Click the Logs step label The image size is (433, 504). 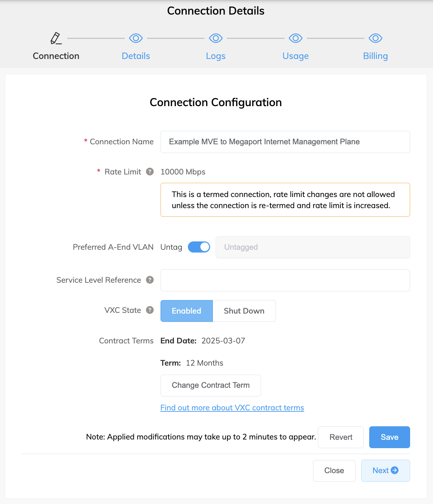(216, 55)
